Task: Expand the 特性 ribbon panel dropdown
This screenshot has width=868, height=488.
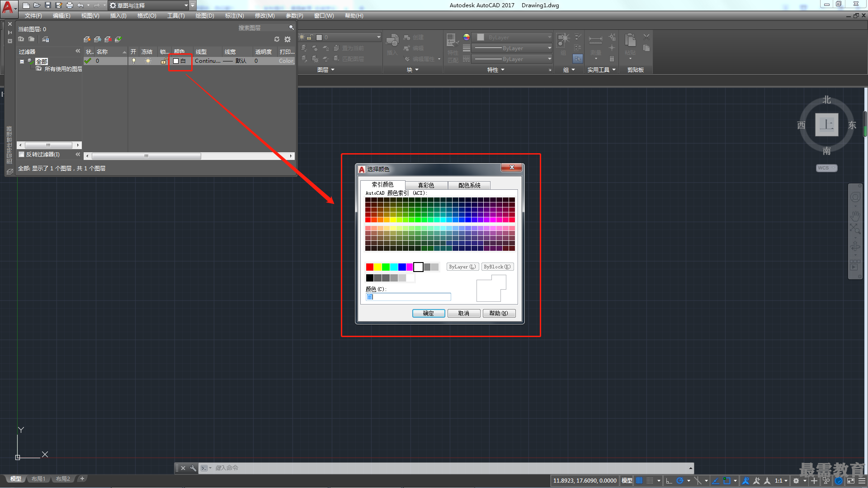Action: (496, 70)
